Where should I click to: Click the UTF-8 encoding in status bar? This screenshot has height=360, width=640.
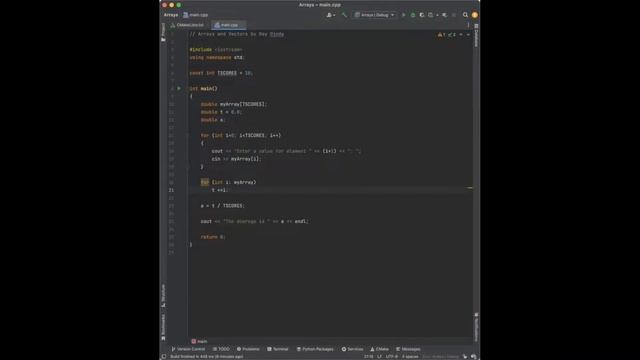(x=391, y=356)
